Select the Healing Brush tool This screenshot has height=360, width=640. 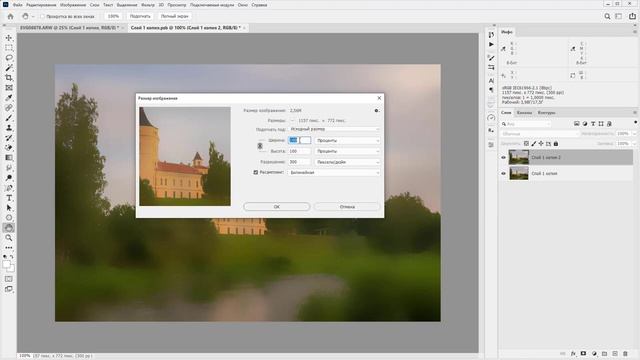click(x=9, y=108)
